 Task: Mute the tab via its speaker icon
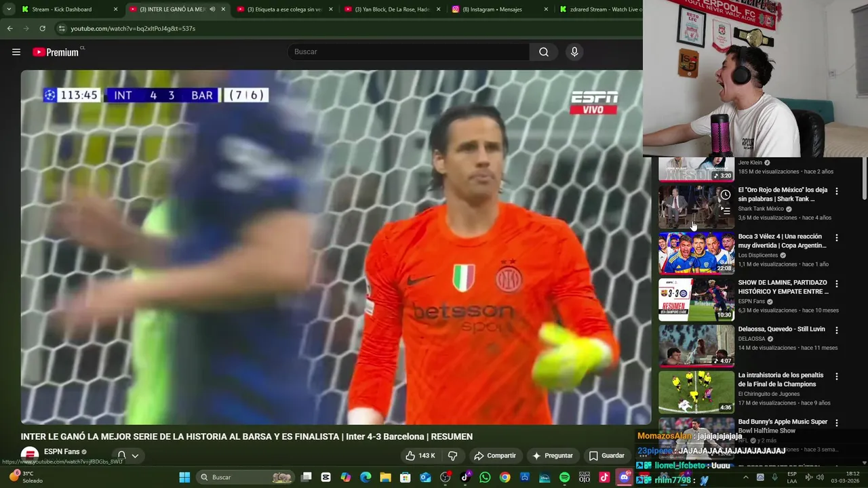(212, 9)
